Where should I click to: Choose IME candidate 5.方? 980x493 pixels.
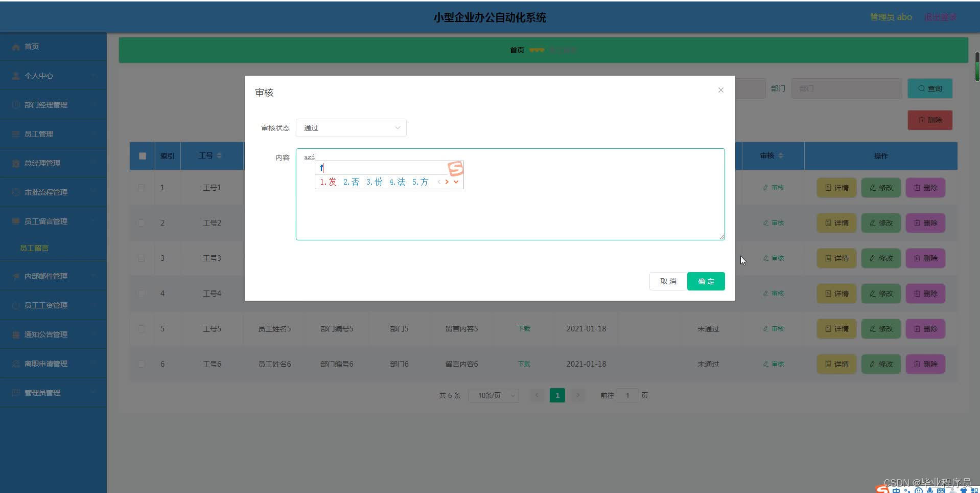point(420,182)
